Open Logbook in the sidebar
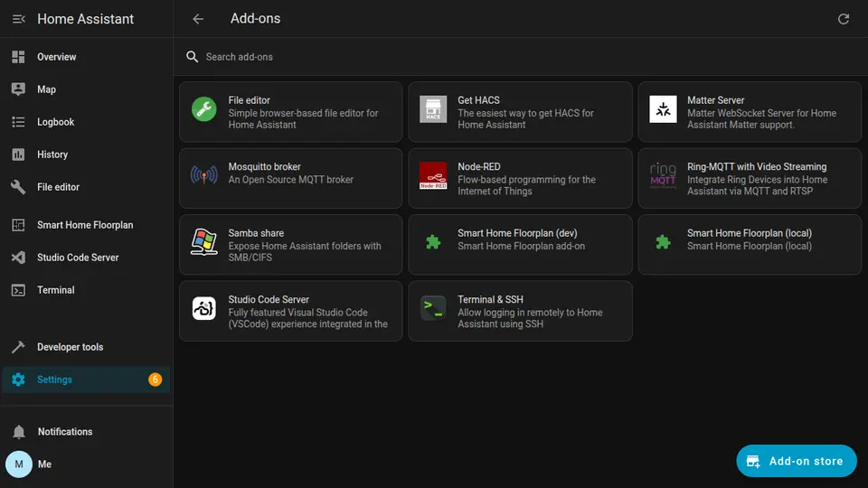The height and width of the screenshot is (488, 868). pos(87,122)
